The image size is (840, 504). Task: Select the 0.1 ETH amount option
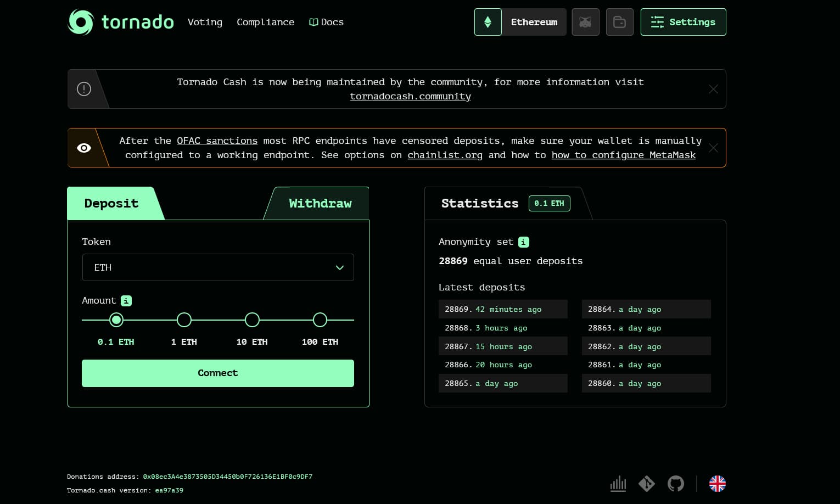coord(116,320)
